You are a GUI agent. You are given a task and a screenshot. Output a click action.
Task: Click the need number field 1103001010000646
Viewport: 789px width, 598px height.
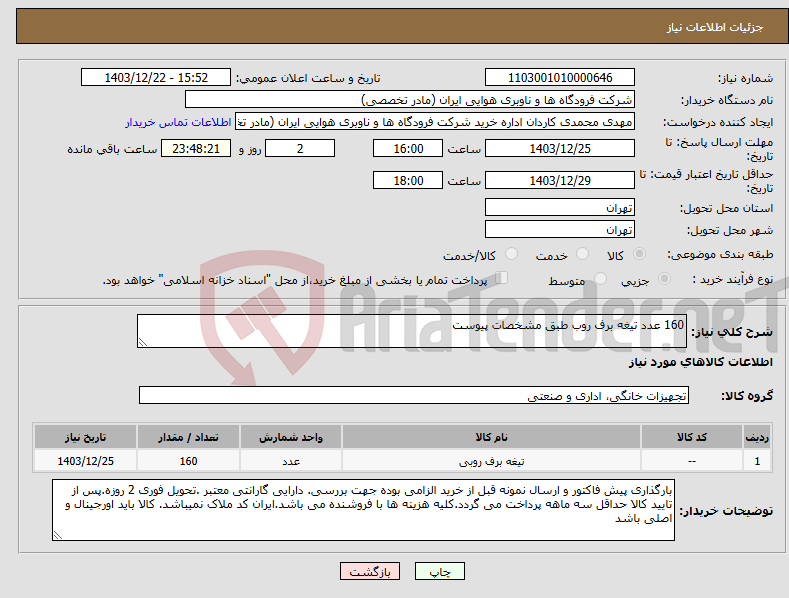[x=560, y=78]
